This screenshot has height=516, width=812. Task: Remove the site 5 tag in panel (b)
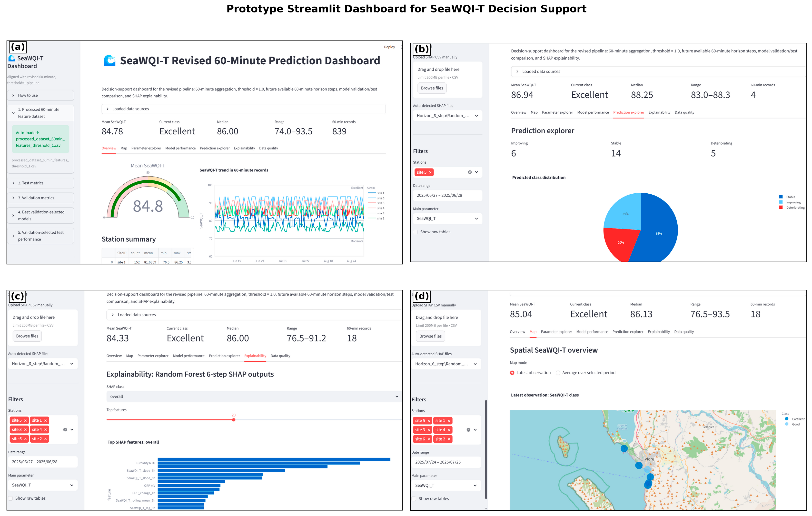tap(430, 172)
